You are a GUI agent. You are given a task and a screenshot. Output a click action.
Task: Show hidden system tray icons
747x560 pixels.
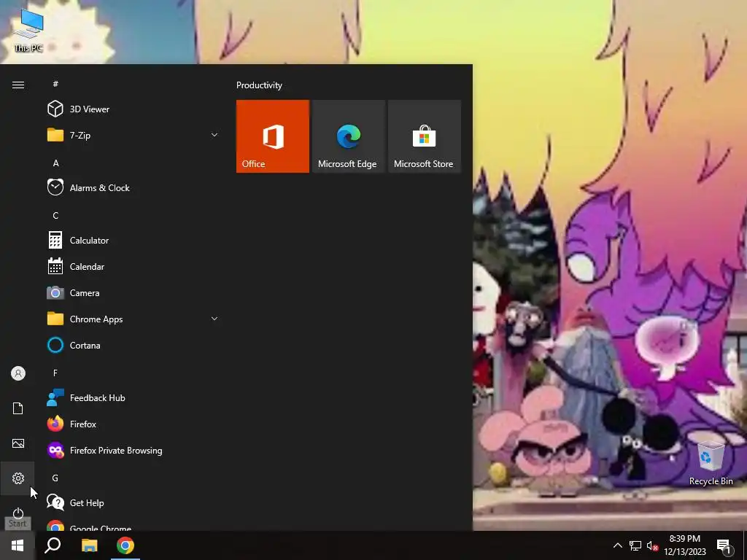pyautogui.click(x=617, y=545)
